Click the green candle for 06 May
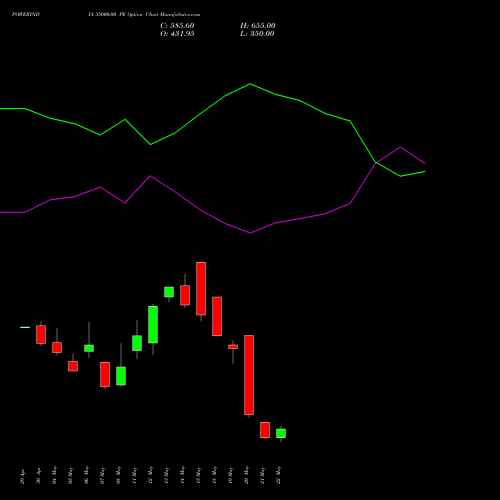Screen dimensions: 500x500 pos(89,348)
